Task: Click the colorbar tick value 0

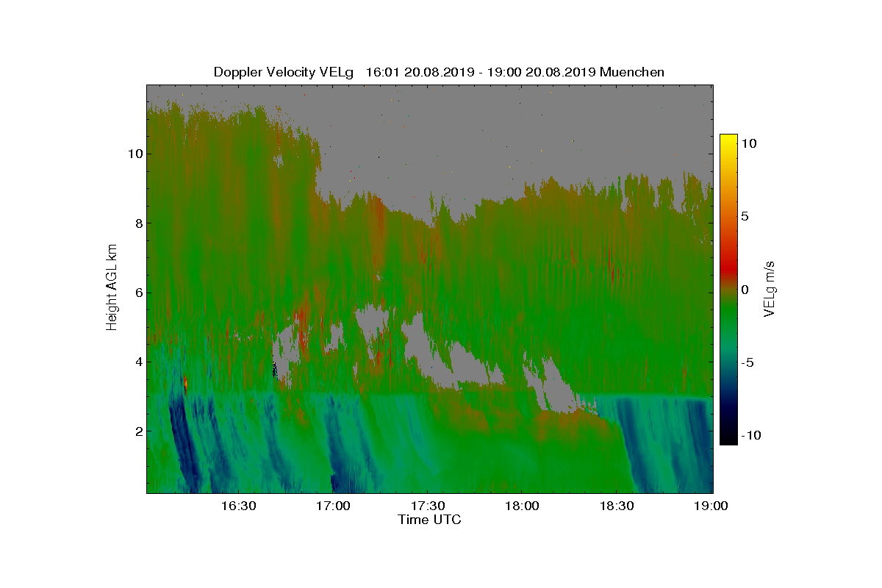Action: (x=745, y=290)
